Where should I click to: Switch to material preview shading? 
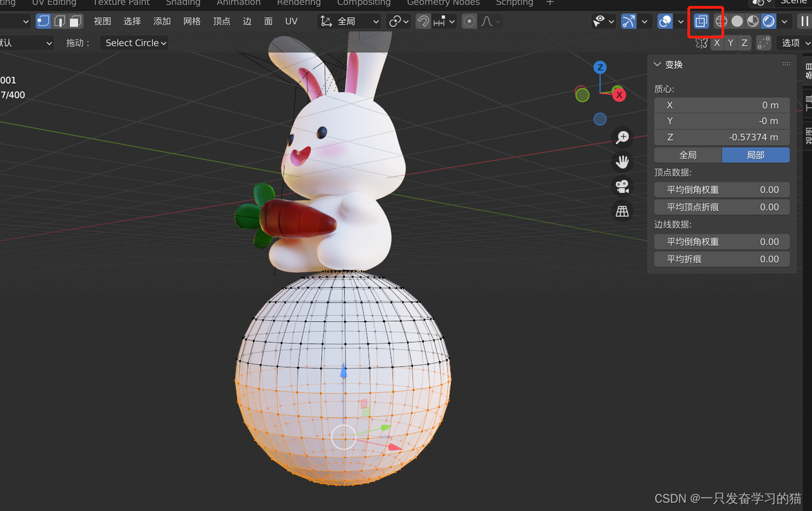(752, 21)
